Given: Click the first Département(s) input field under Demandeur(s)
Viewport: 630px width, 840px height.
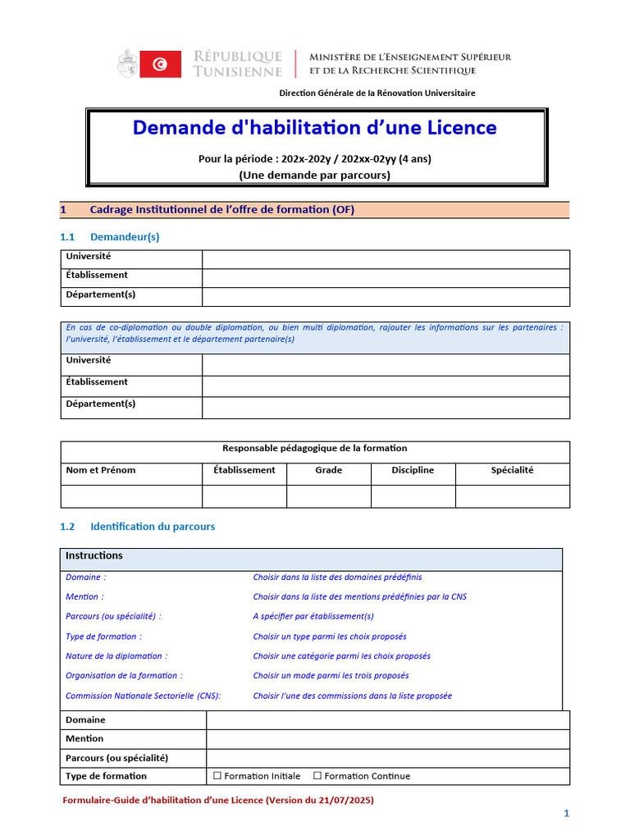Looking at the screenshot, I should point(386,297).
